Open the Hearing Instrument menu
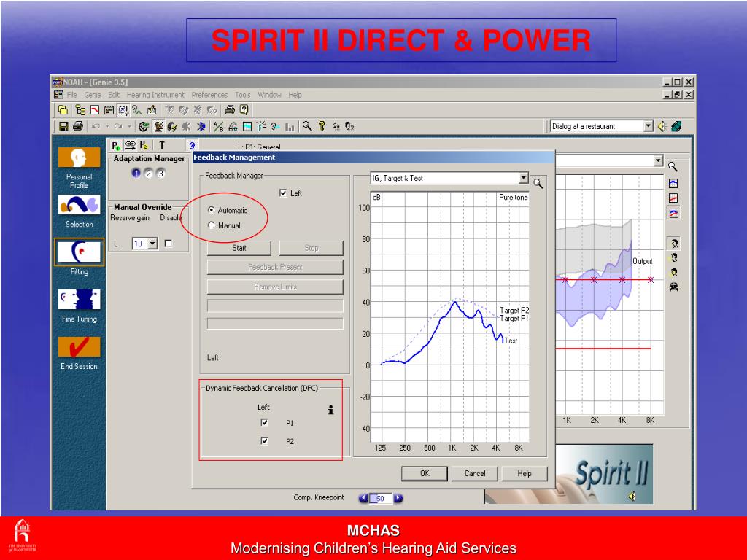 pos(155,95)
